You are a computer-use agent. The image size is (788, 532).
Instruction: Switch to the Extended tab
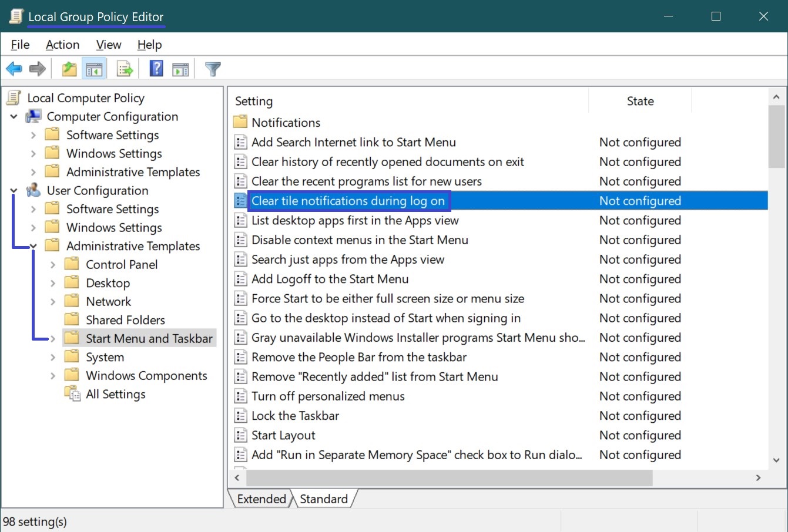click(x=261, y=499)
